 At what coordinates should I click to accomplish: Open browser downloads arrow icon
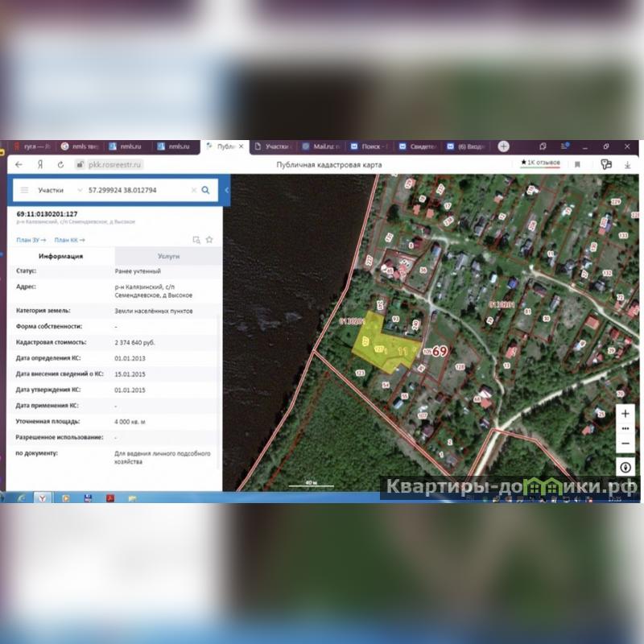click(x=627, y=164)
